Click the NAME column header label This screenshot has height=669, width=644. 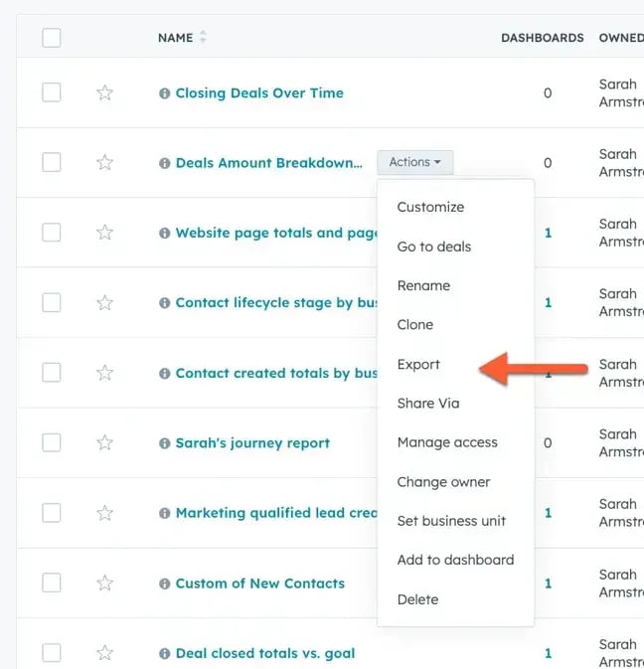click(x=175, y=38)
